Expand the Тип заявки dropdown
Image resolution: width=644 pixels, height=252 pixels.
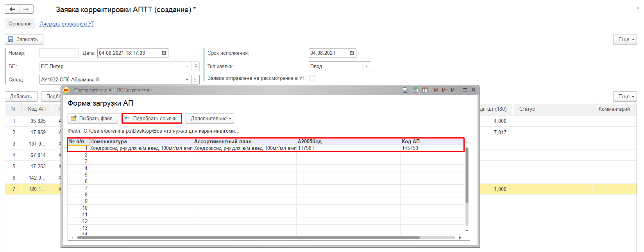[367, 67]
